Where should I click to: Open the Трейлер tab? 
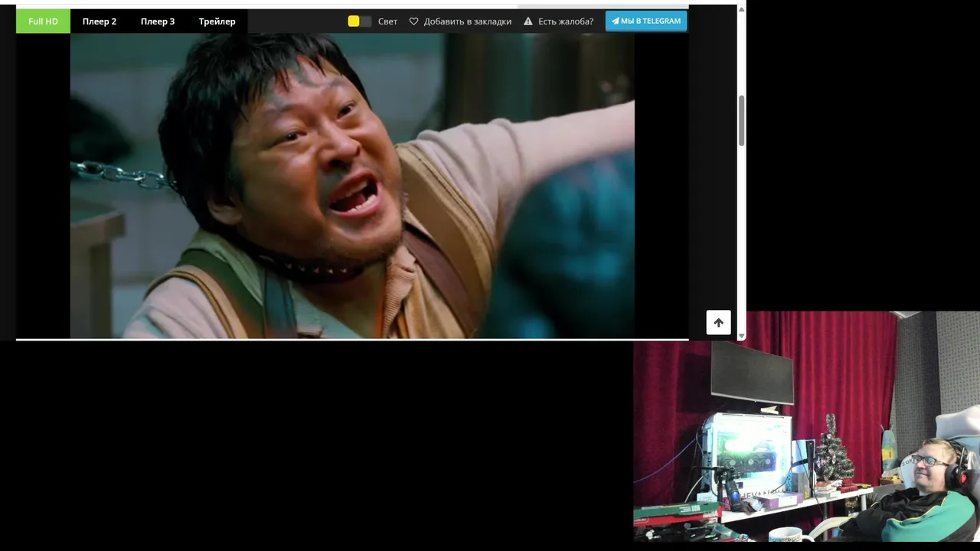[x=217, y=21]
